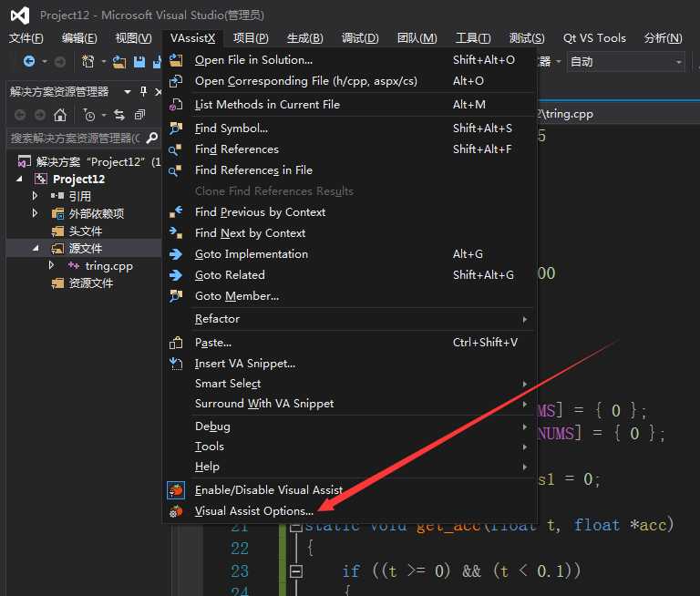
Task: Choose Paste from VAssistX menu
Action: (350, 343)
